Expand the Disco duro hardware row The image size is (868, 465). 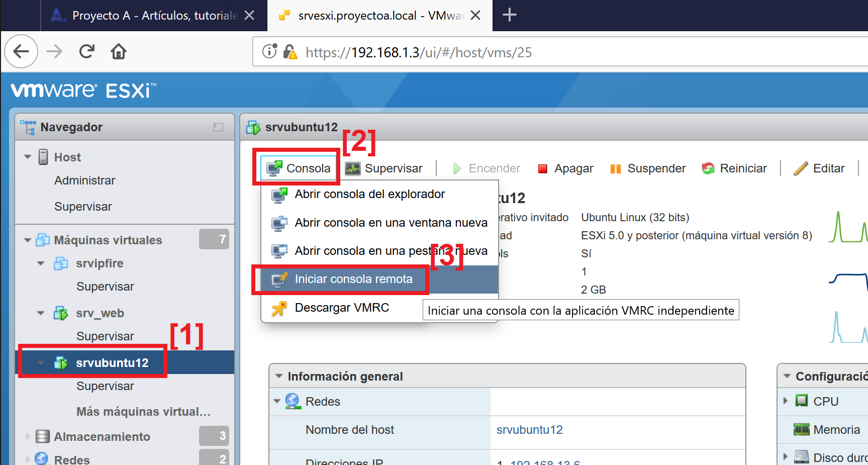pyautogui.click(x=786, y=457)
